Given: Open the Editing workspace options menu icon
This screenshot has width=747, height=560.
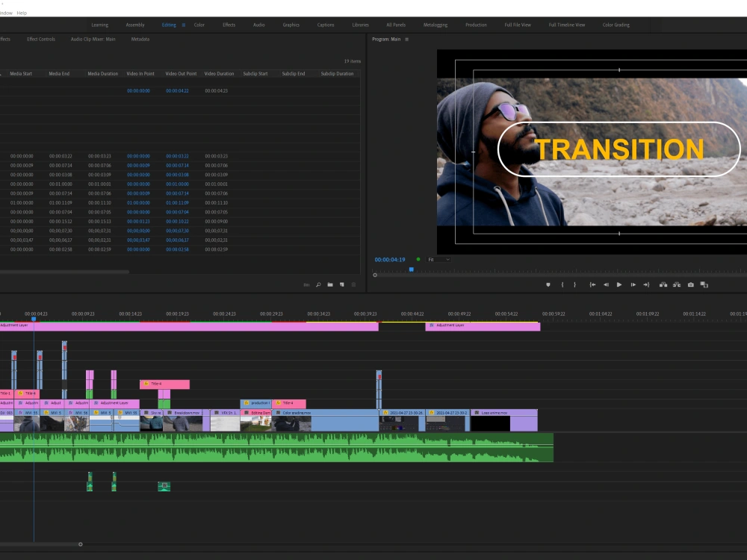Looking at the screenshot, I should 184,25.
